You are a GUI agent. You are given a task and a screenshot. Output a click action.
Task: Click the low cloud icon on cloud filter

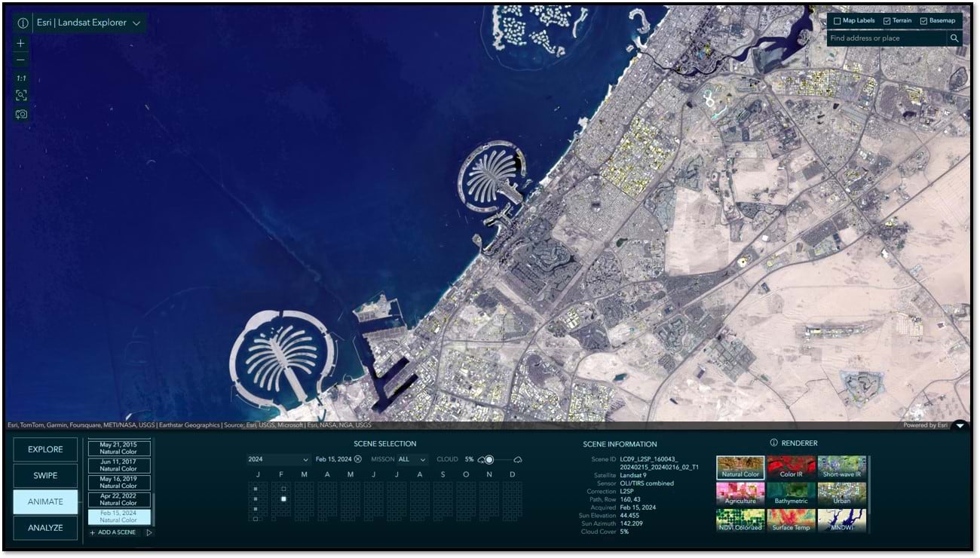pyautogui.click(x=481, y=459)
